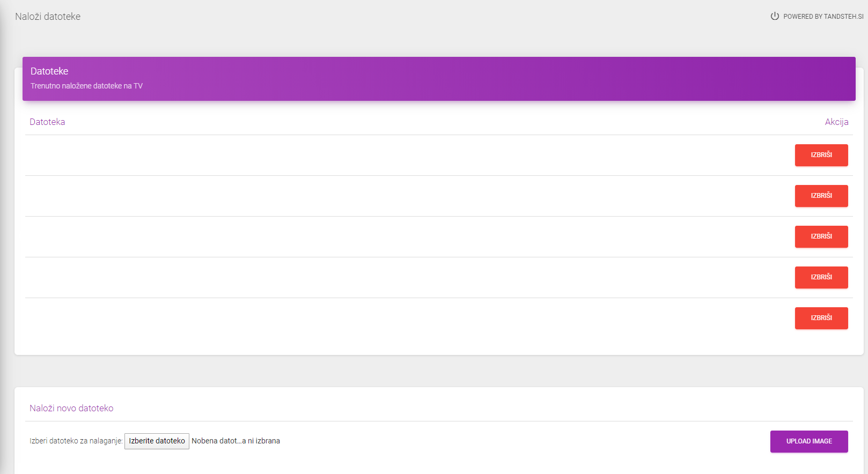Image resolution: width=868 pixels, height=474 pixels.
Task: Hit the third row's IZBRIŠI button
Action: pyautogui.click(x=821, y=236)
